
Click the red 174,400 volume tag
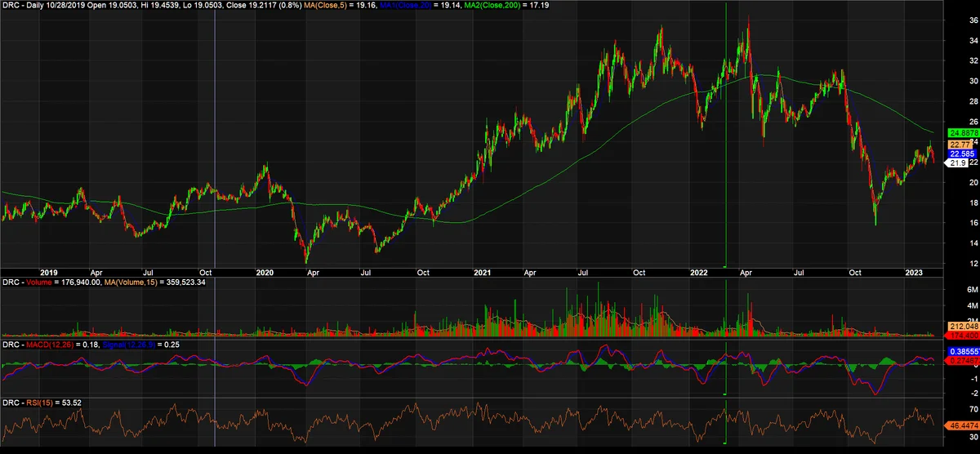[x=960, y=336]
